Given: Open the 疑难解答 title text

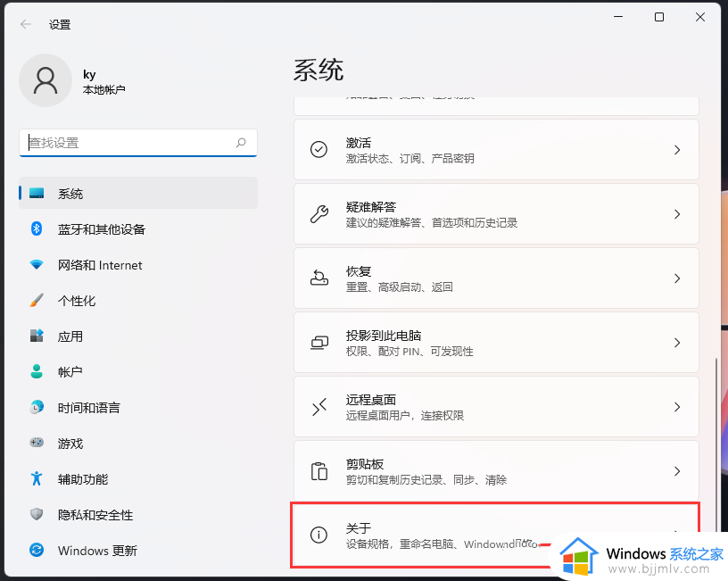Looking at the screenshot, I should tap(371, 207).
